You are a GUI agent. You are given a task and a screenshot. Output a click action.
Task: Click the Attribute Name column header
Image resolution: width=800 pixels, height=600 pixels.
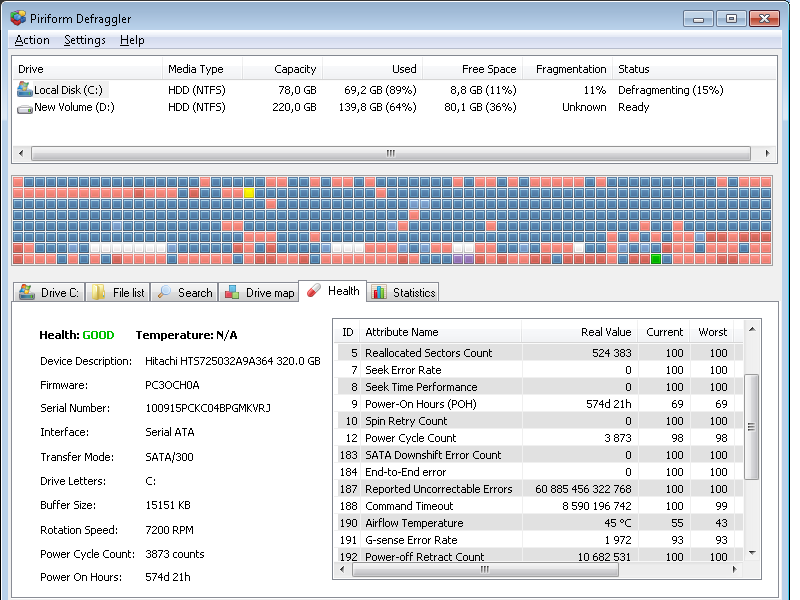coord(440,332)
